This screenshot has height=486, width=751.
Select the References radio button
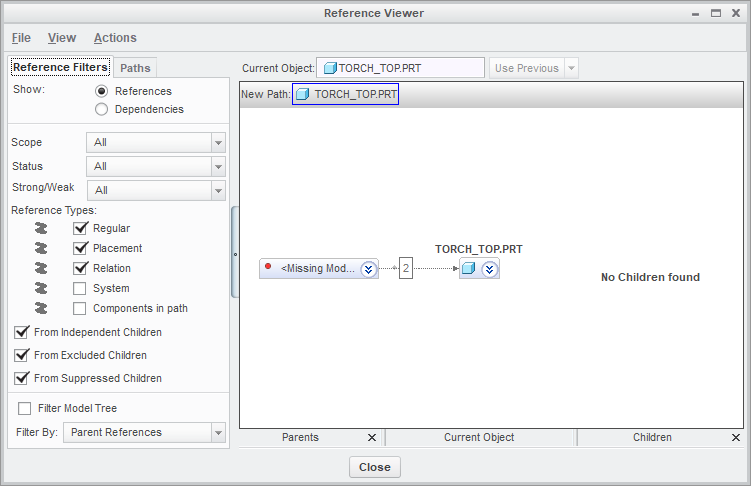point(101,91)
